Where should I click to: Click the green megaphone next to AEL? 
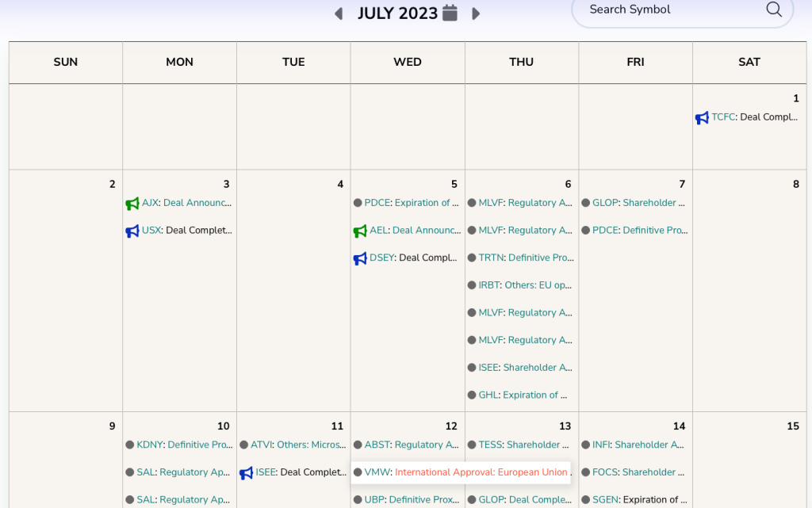tap(360, 231)
